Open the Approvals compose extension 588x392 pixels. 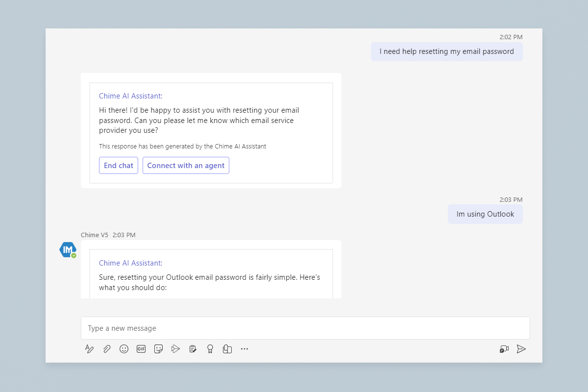(193, 349)
